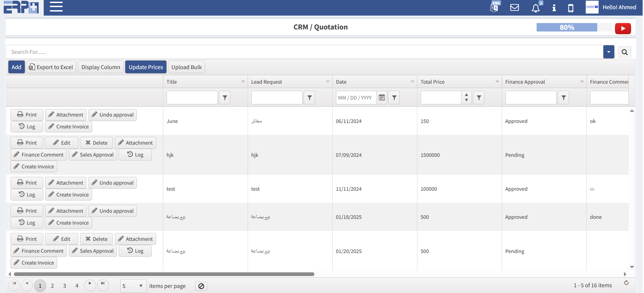Click the 80% progress bar

click(567, 27)
